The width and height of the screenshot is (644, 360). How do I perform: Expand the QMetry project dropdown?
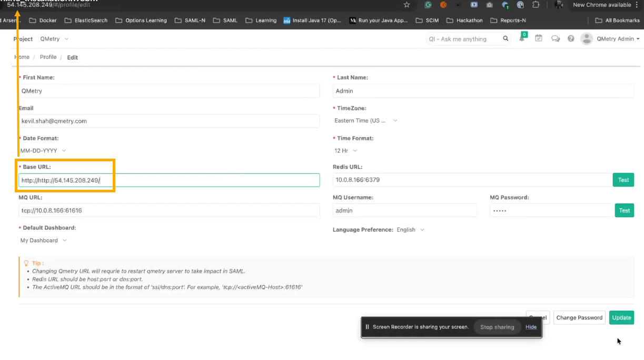click(x=54, y=39)
